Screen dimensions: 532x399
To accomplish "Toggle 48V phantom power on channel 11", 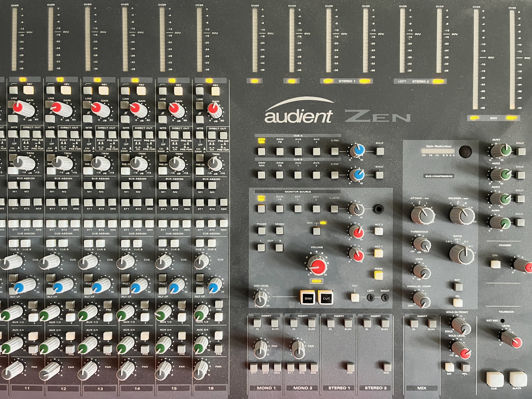I will coord(29,90).
